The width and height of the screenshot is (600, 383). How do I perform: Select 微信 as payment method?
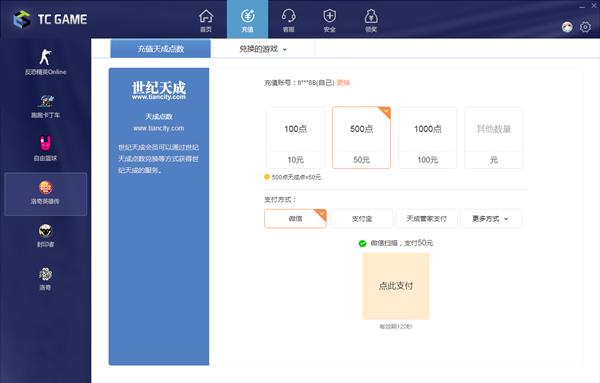(x=295, y=218)
